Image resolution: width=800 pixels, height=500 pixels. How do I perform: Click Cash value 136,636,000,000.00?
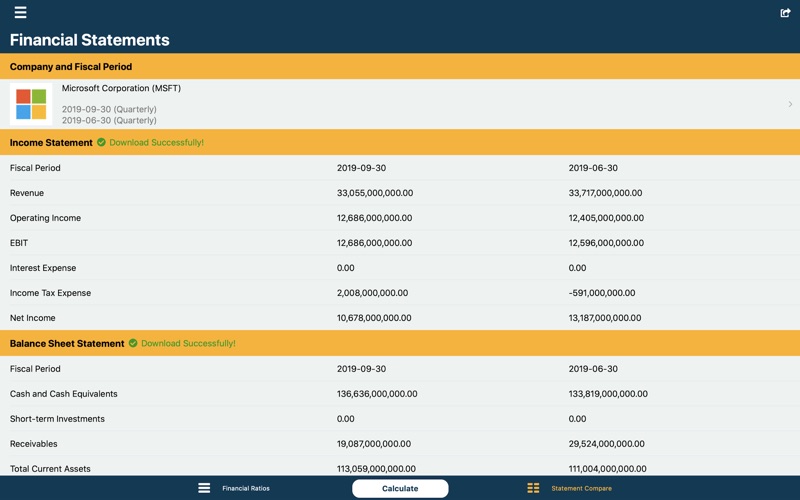pyautogui.click(x=377, y=394)
